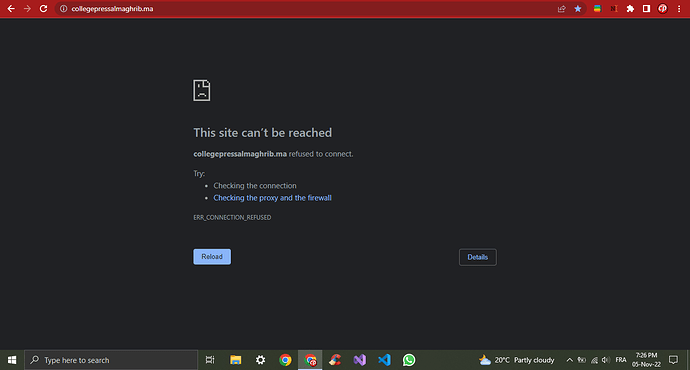The height and width of the screenshot is (370, 690).
Task: Open clock showing 7:26 PM
Action: 646,360
